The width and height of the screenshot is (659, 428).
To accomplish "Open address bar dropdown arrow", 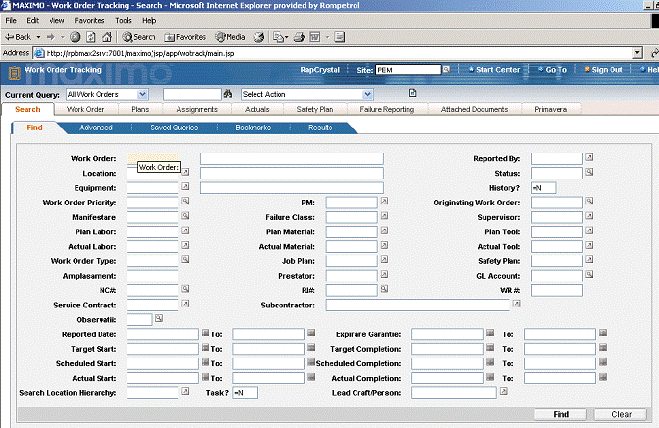I will (638, 53).
